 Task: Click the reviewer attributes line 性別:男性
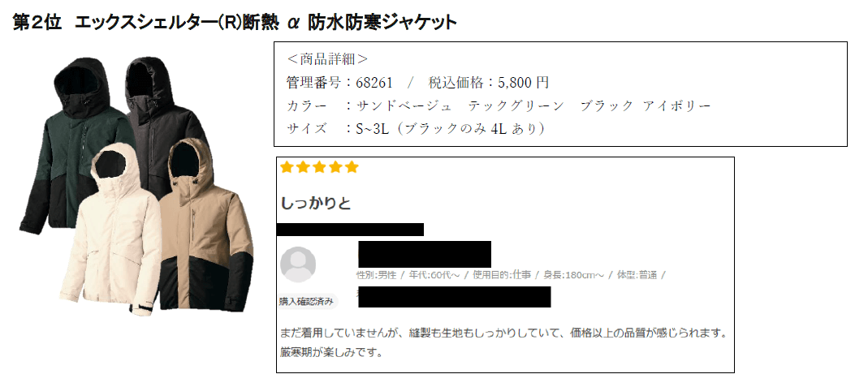pyautogui.click(x=378, y=275)
